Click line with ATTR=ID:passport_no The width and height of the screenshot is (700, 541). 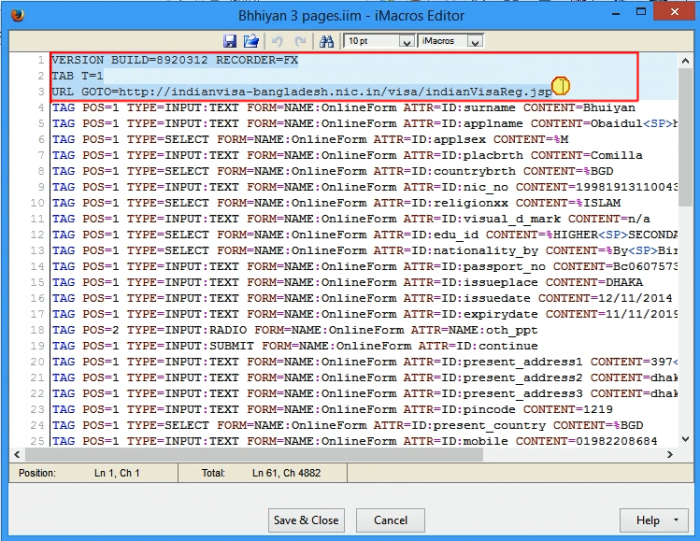tap(364, 266)
